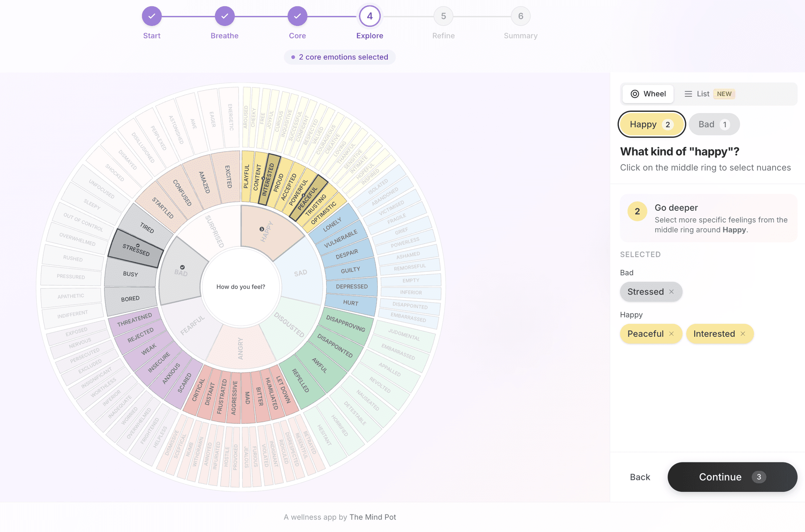Select the Bad emotion tab
805x532 pixels.
[x=714, y=124]
